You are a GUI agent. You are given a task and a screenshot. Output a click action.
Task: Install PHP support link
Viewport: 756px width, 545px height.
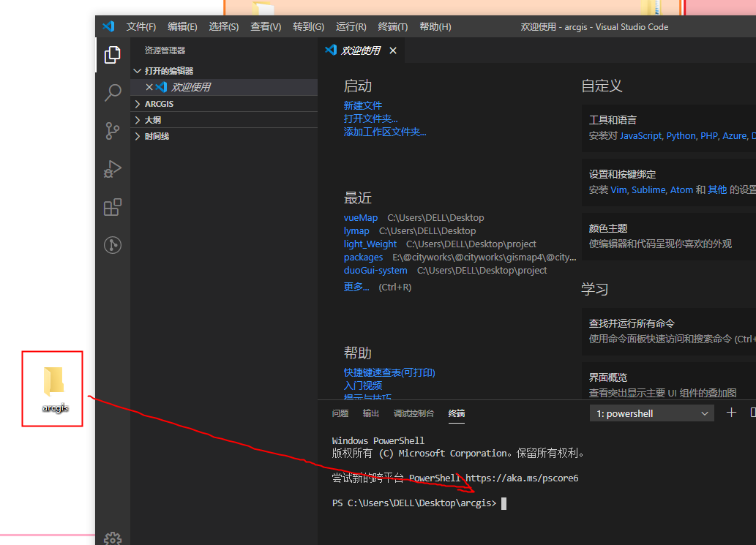[708, 136]
